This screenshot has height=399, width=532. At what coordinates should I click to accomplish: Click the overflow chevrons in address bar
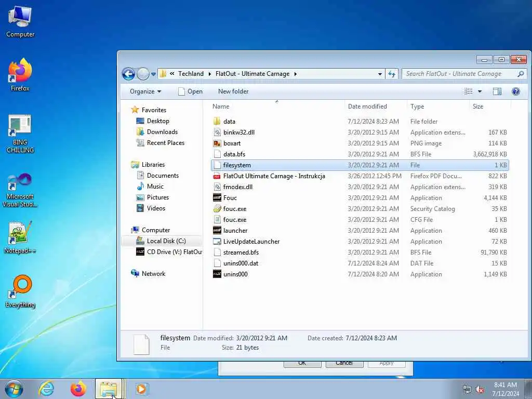click(172, 74)
